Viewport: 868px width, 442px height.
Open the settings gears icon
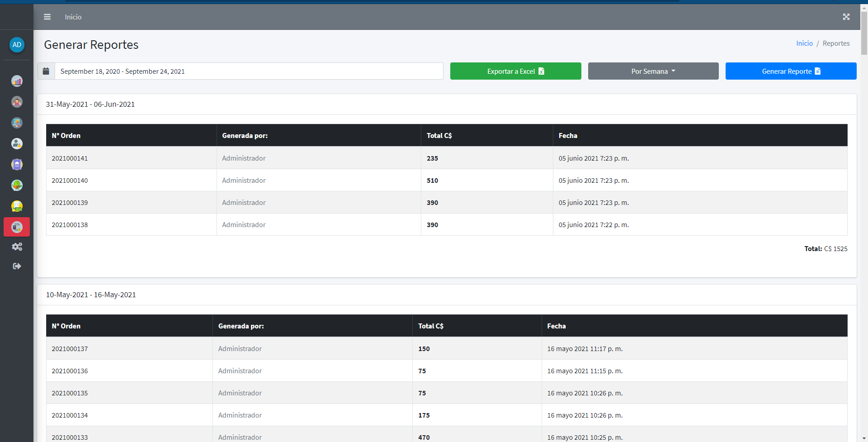coord(17,247)
